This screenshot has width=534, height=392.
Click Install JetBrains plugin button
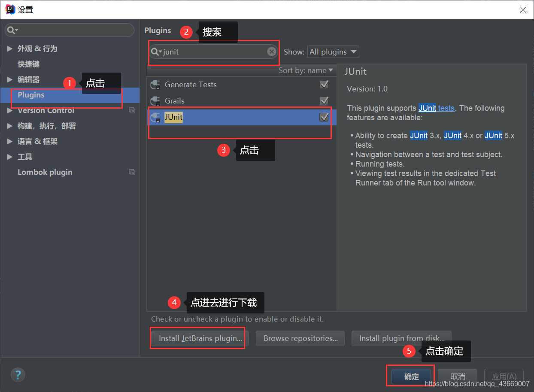coord(200,338)
